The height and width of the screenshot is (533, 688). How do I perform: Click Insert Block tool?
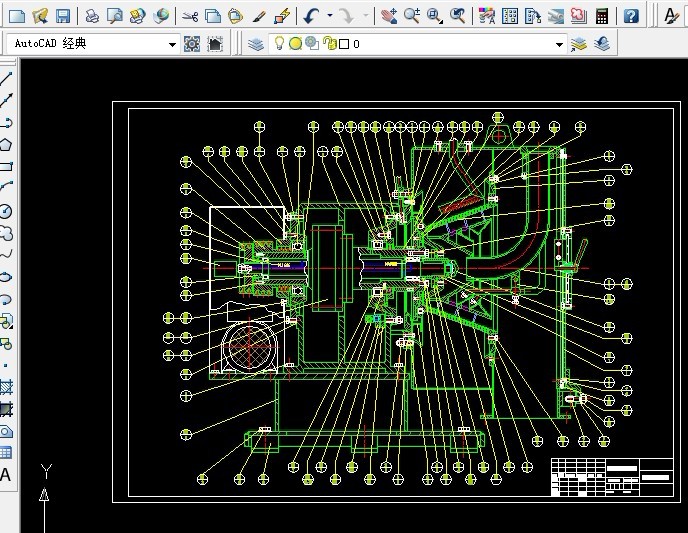point(6,321)
